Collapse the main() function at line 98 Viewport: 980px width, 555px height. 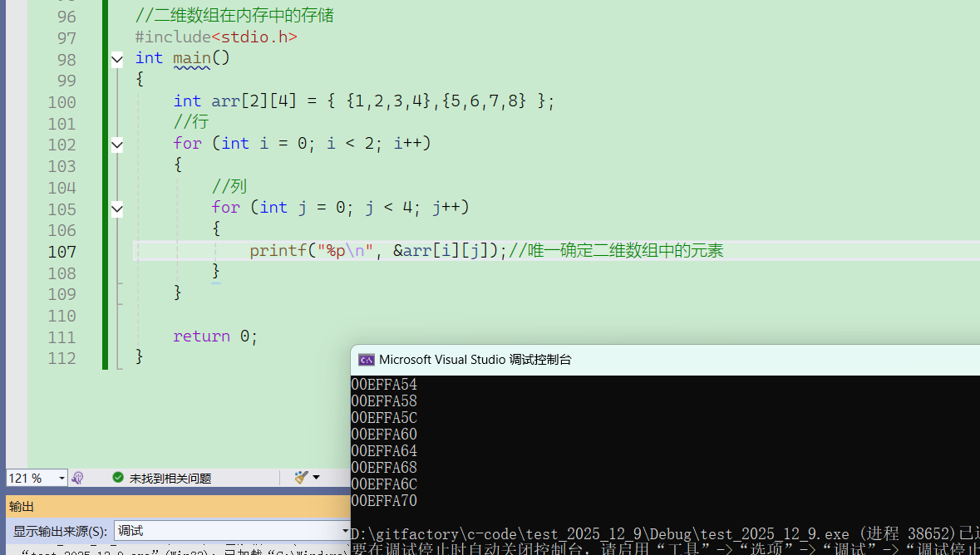(117, 60)
